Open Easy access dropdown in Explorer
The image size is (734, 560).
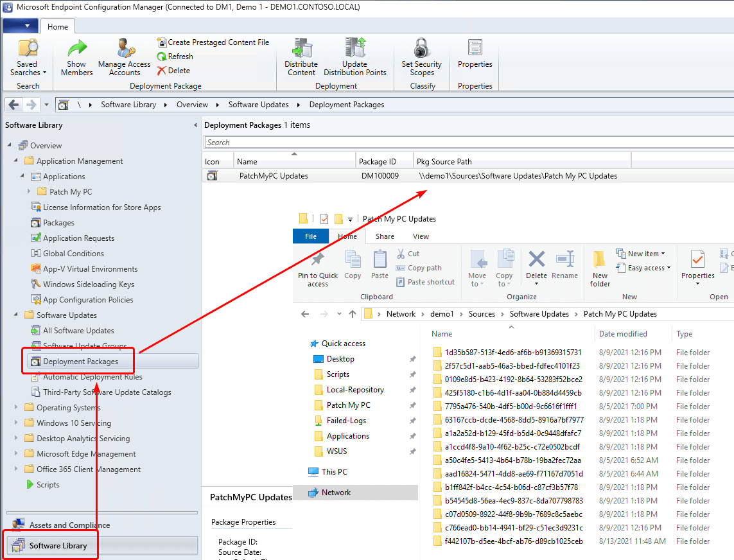pyautogui.click(x=643, y=268)
